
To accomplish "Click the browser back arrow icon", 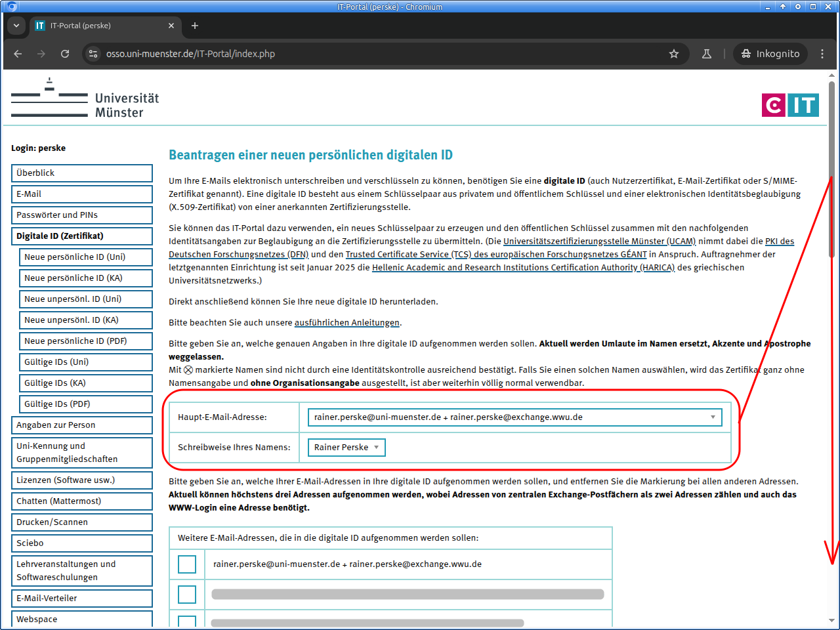I will pos(18,54).
